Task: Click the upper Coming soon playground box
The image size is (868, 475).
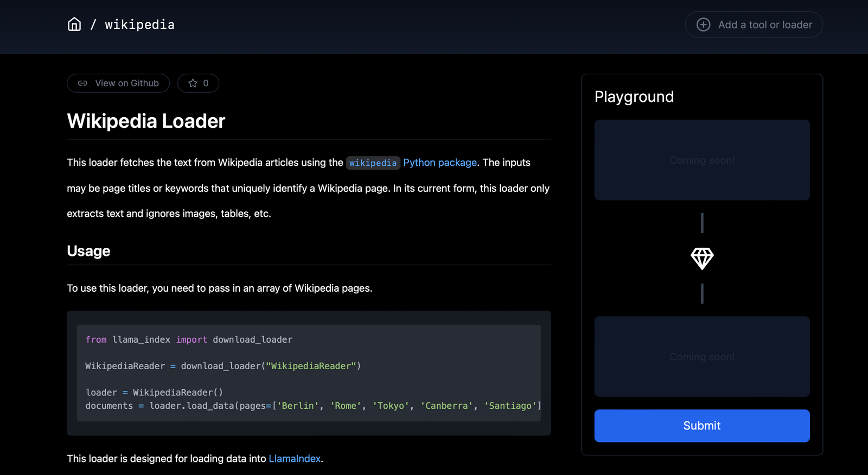Action: click(x=701, y=161)
